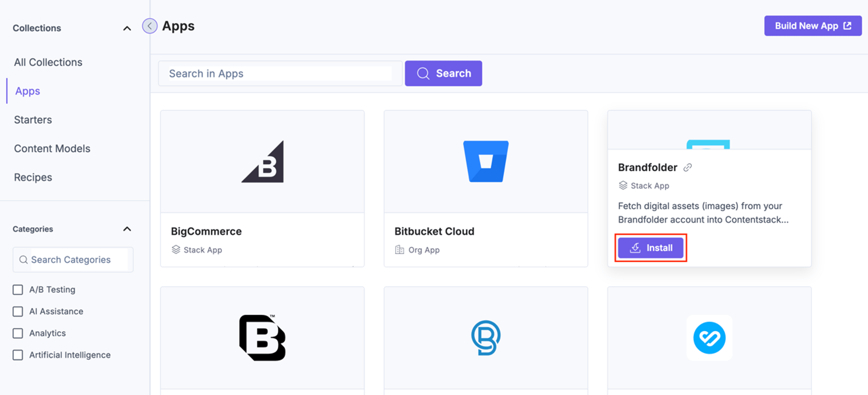Image resolution: width=868 pixels, height=395 pixels.
Task: Collapse the Collections section chevron
Action: (x=127, y=28)
